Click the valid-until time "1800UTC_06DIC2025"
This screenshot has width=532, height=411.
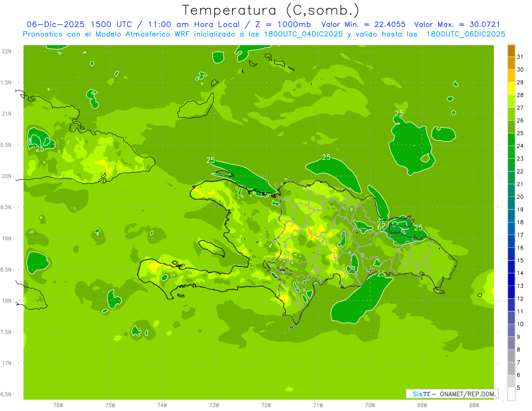(466, 34)
